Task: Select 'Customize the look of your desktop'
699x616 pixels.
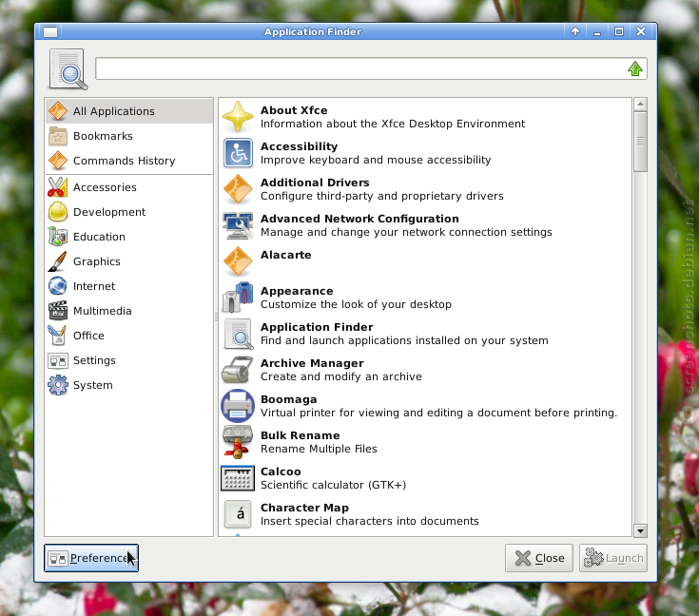Action: click(356, 304)
